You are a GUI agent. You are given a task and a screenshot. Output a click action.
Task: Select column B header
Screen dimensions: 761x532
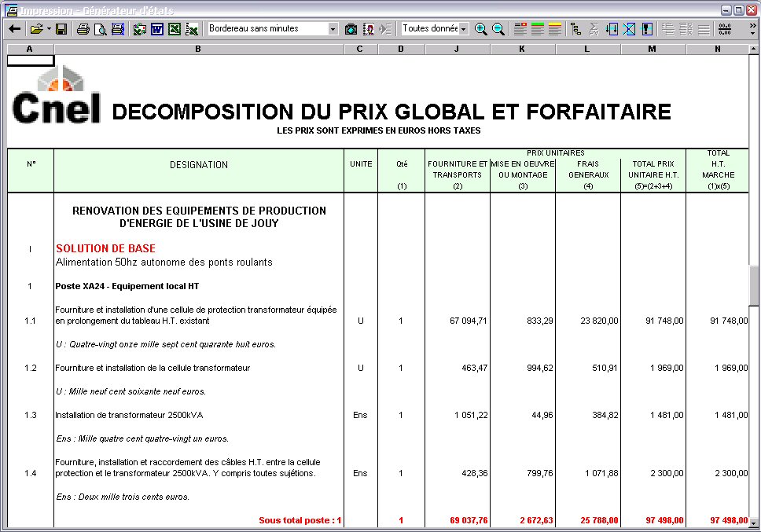198,50
